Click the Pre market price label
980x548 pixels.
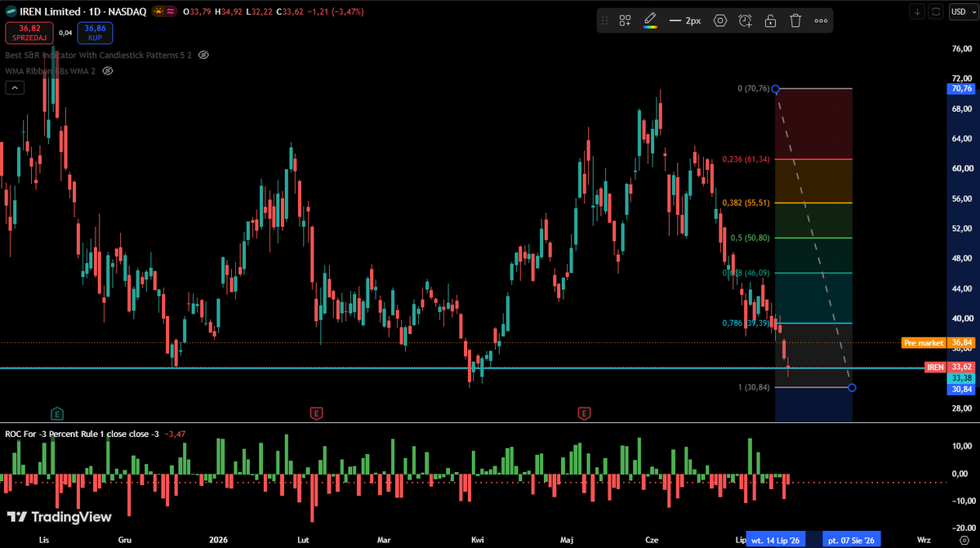[924, 343]
